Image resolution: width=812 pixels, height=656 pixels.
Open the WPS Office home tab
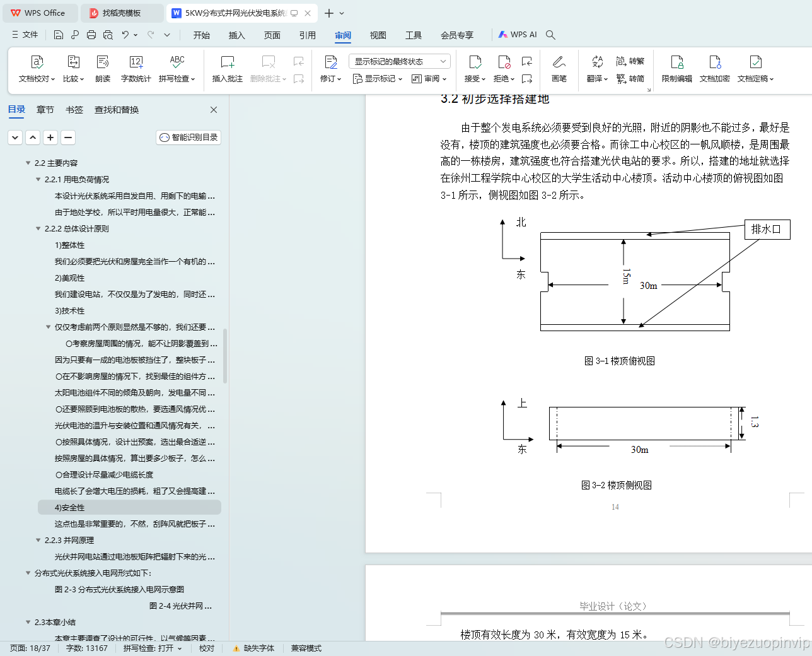tap(39, 13)
